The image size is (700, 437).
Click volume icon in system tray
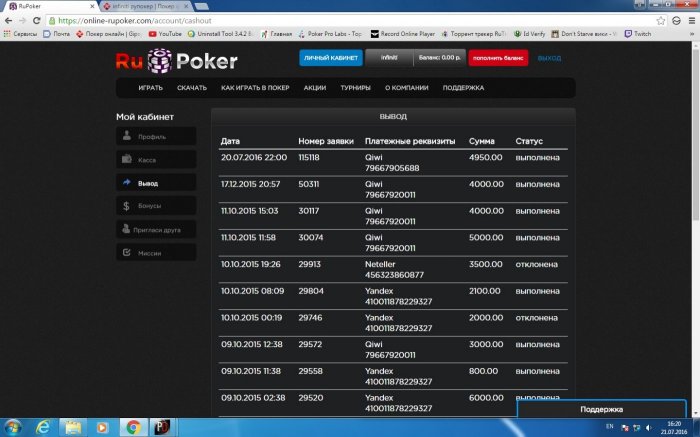point(649,428)
